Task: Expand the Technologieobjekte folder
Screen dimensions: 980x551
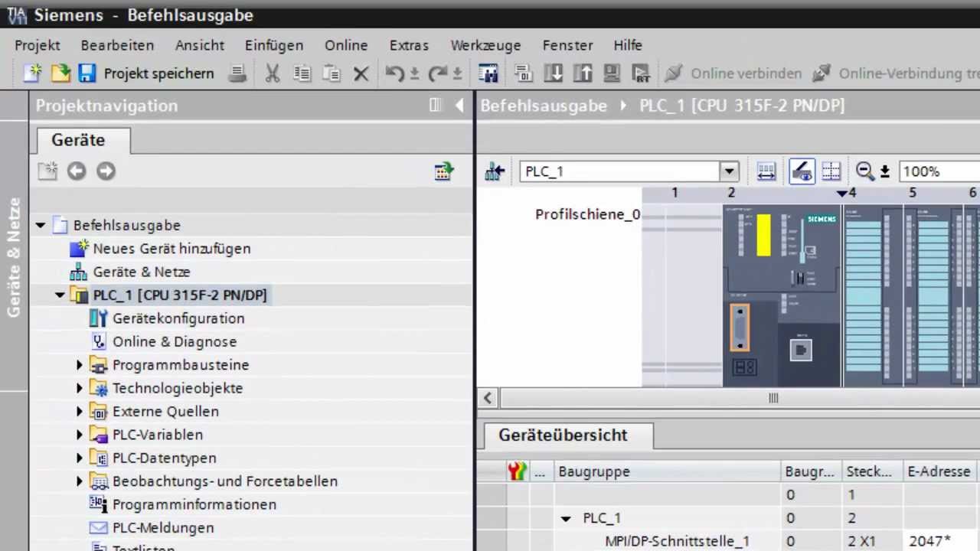Action: [x=80, y=389]
